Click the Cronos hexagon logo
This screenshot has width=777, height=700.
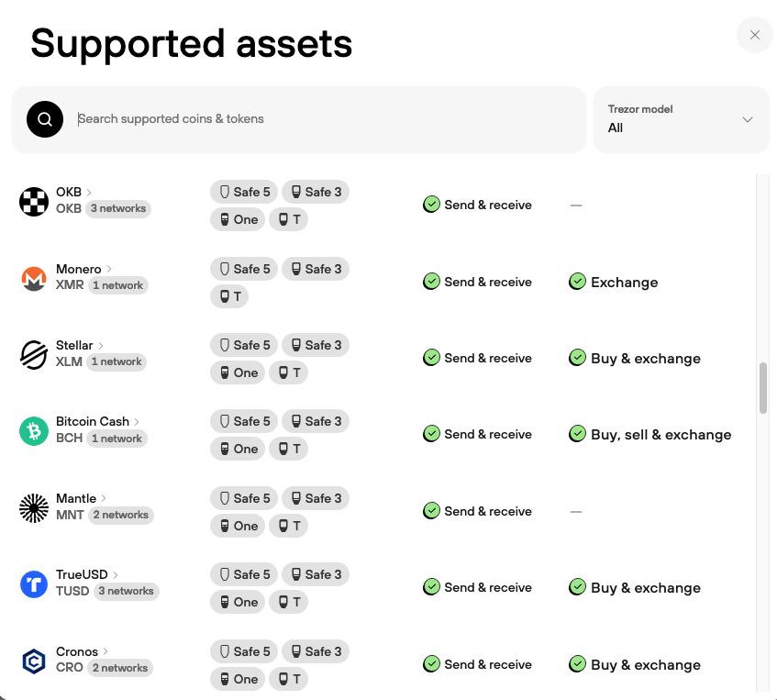[x=34, y=661]
